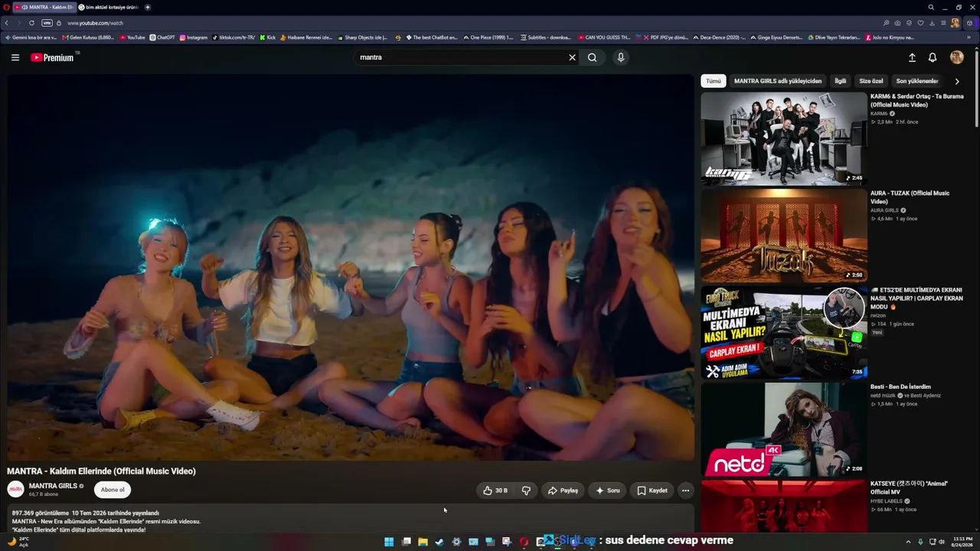Reload the current page
Viewport: 980px width, 551px height.
point(31,23)
